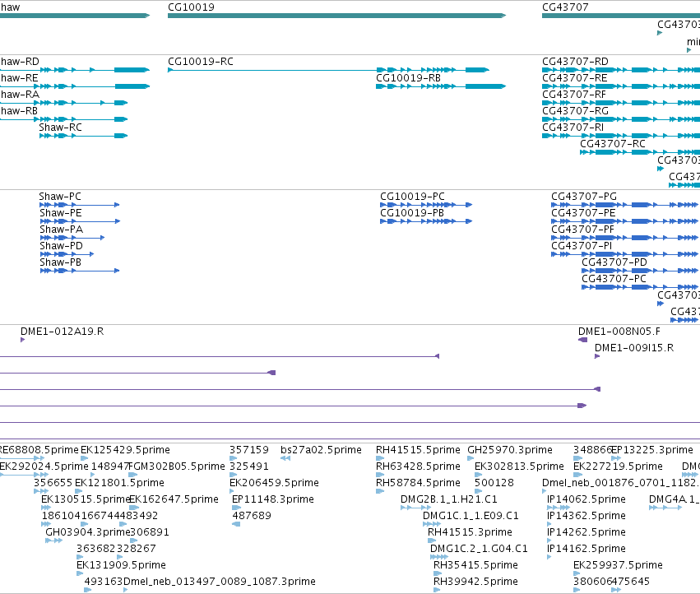Open the RH58784.5prime EST

pyautogui.click(x=380, y=491)
